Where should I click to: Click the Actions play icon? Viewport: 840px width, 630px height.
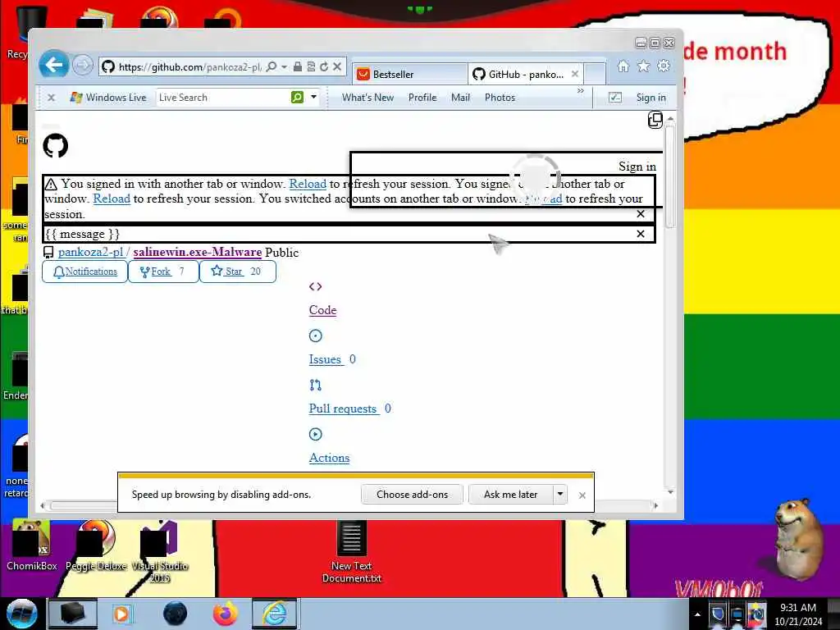[x=316, y=435]
